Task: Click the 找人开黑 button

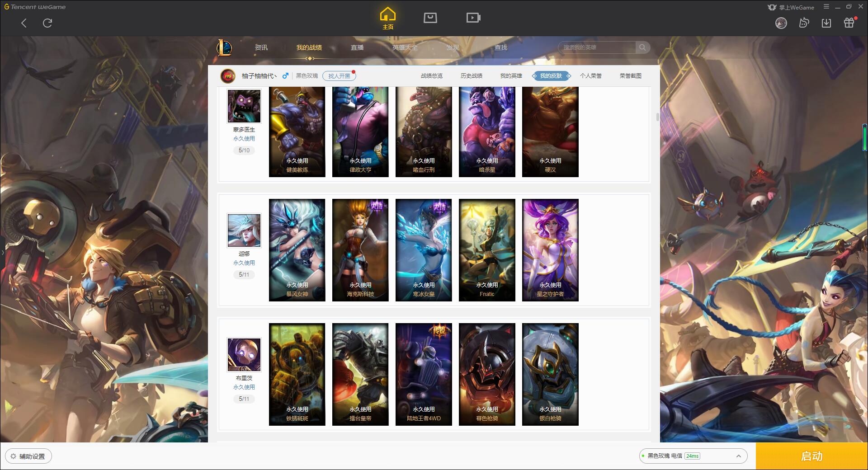Action: tap(339, 76)
